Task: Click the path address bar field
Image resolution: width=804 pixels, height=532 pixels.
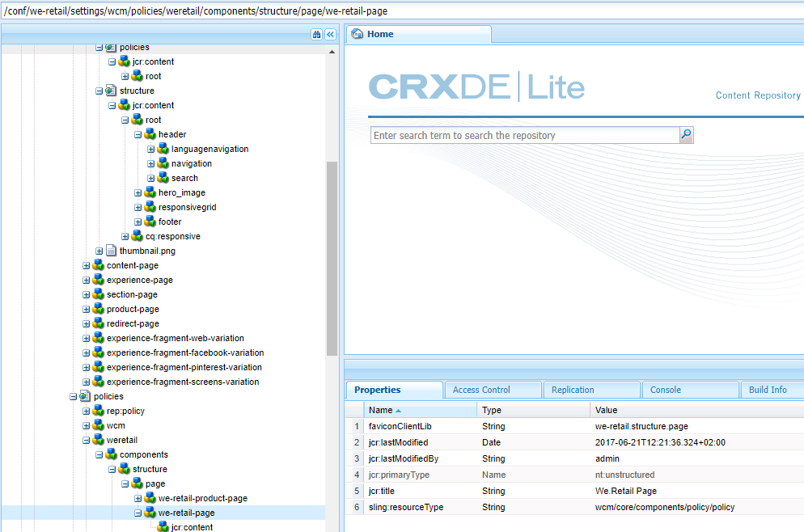Action: click(402, 11)
